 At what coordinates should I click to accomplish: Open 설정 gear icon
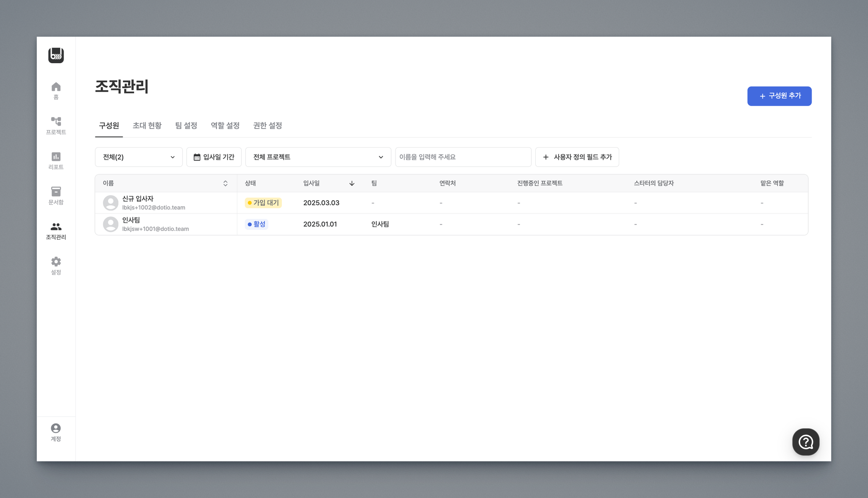click(56, 262)
